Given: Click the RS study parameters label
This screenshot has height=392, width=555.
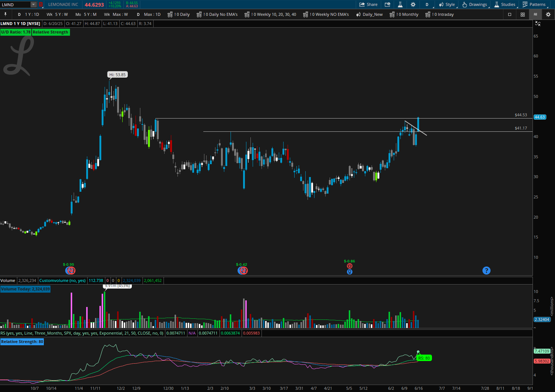Looking at the screenshot, I should [x=82, y=333].
